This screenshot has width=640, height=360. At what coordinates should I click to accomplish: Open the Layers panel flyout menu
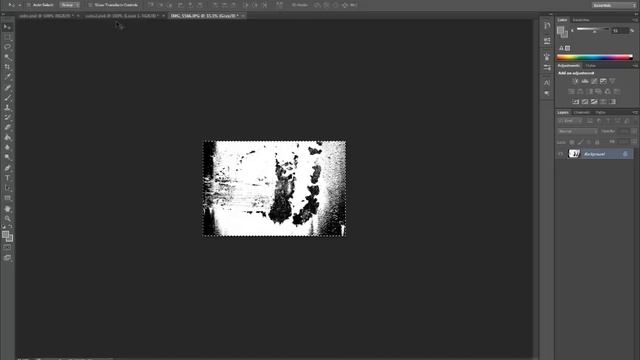pyautogui.click(x=635, y=112)
